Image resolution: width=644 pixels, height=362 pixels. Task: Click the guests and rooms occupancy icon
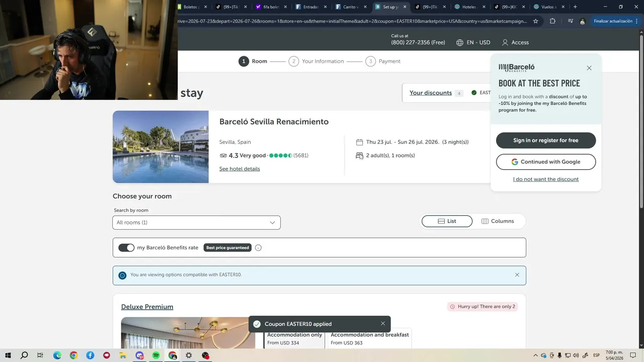(x=359, y=156)
